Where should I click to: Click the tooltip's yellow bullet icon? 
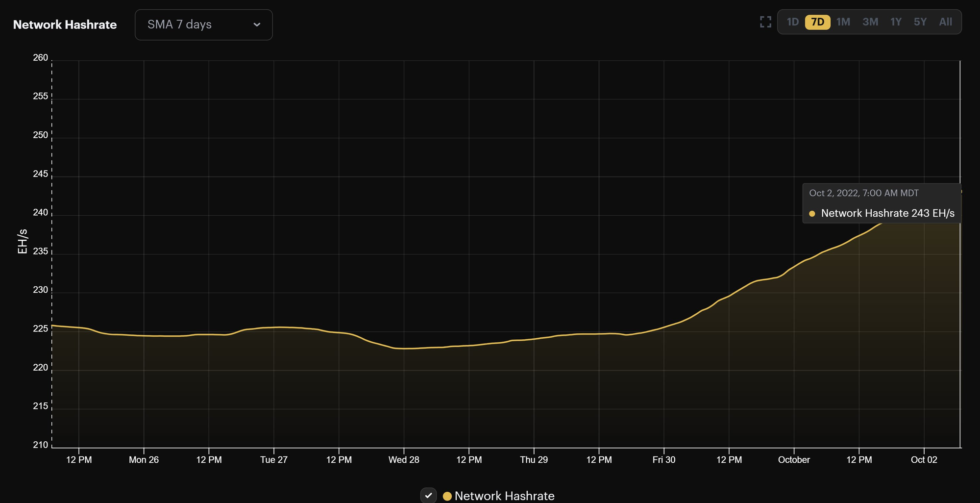(812, 213)
